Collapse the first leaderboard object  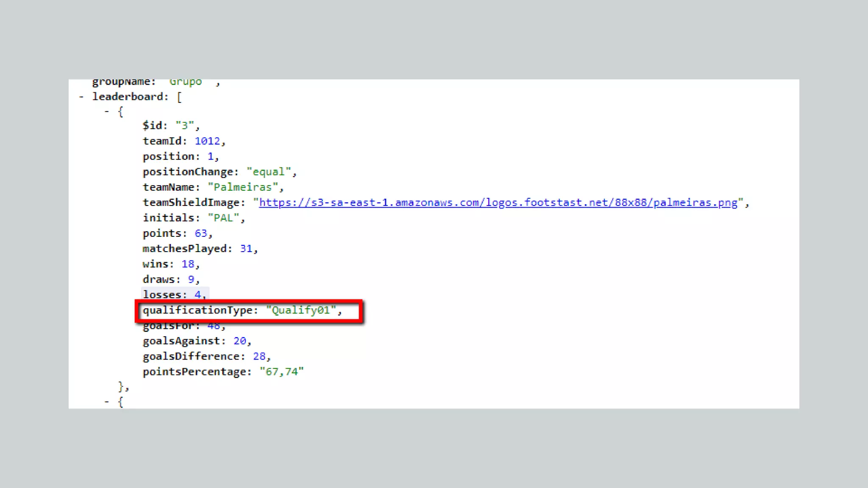click(107, 111)
